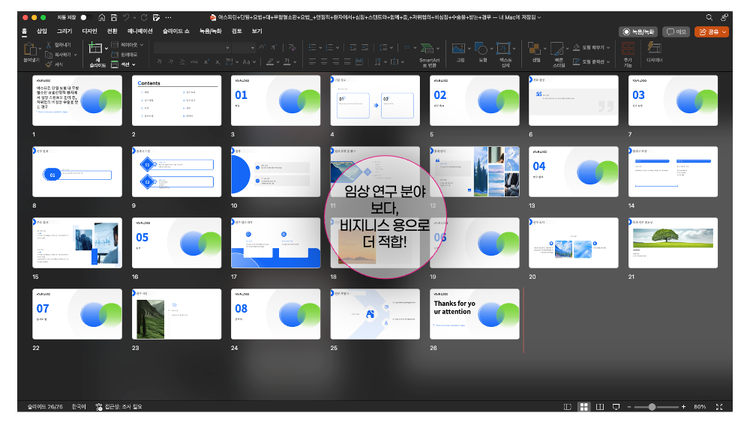The height and width of the screenshot is (422, 750).
Task: Click the Paste clipboard icon
Action: click(32, 49)
